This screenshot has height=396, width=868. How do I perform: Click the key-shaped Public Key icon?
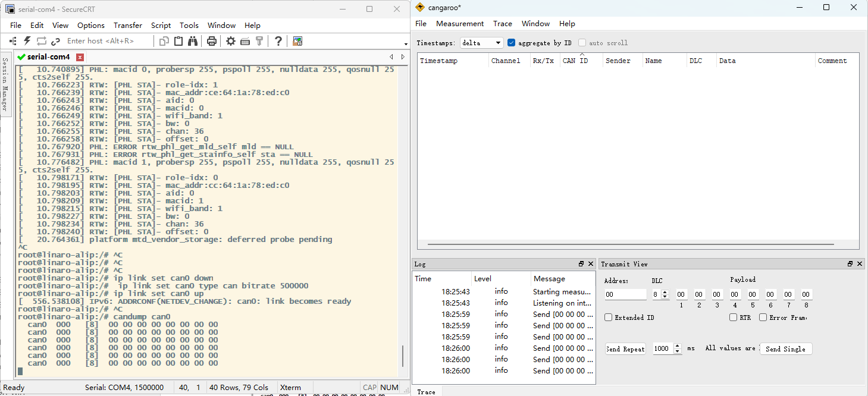click(259, 41)
